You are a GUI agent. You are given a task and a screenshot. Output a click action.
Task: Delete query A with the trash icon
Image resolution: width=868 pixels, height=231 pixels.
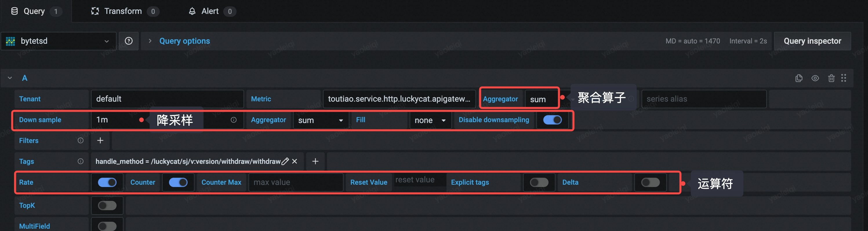pyautogui.click(x=831, y=78)
